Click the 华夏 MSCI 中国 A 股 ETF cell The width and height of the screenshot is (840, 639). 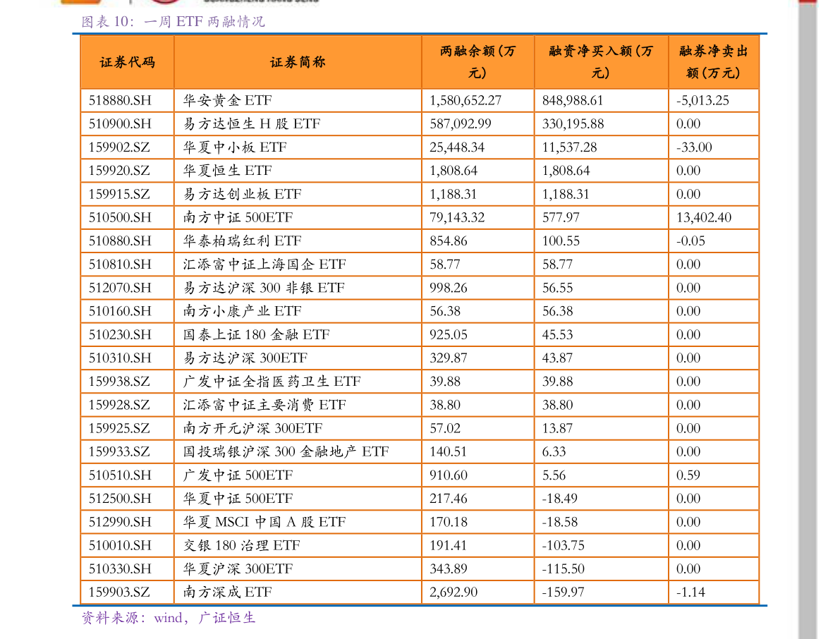[264, 522]
